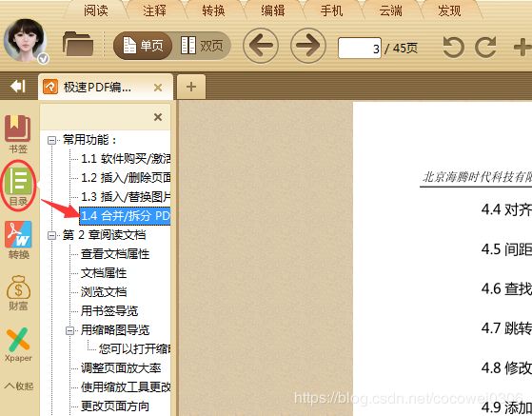The image size is (532, 416).
Task: Open the 目录 outline panel
Action: pos(18,186)
